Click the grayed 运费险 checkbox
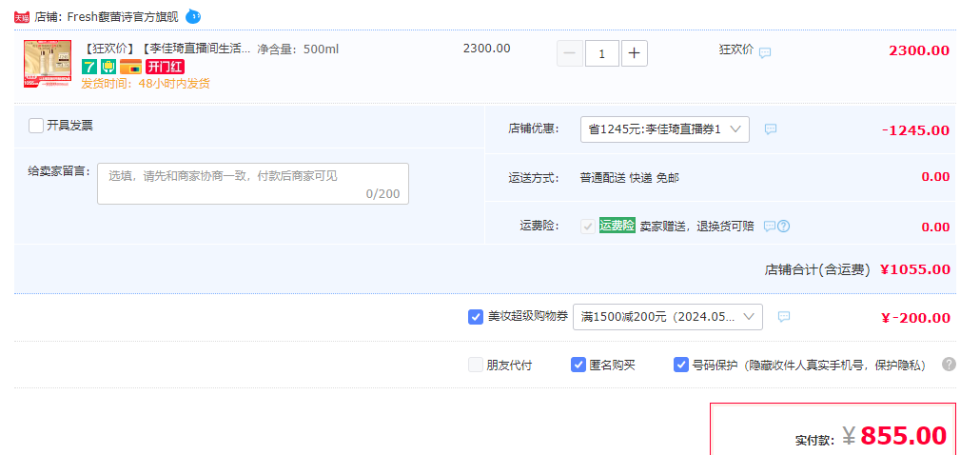This screenshot has width=980, height=455. (587, 227)
